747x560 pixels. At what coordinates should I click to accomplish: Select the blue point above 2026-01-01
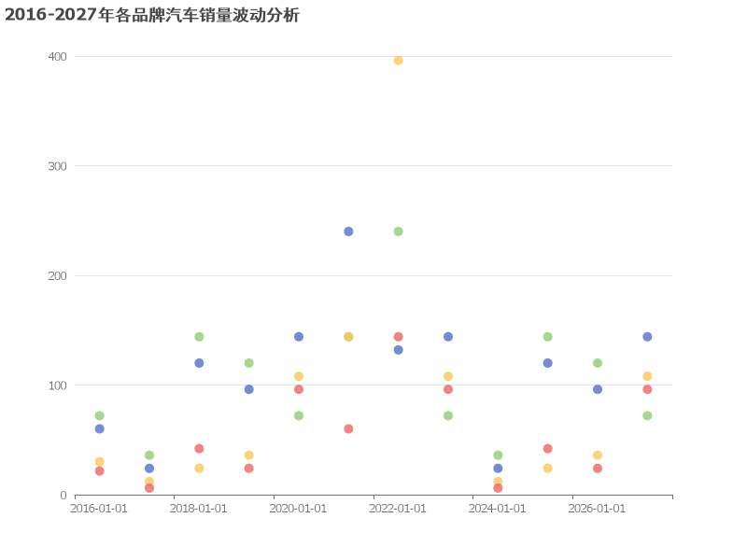598,389
